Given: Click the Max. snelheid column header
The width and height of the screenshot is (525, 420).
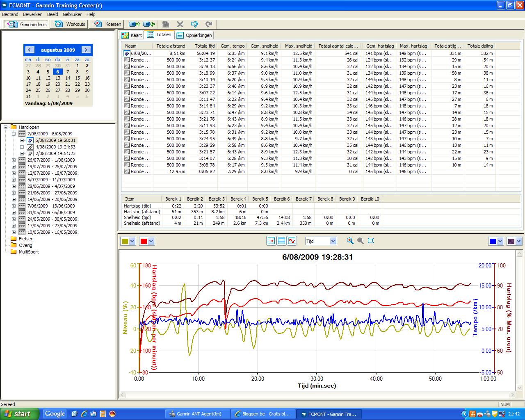Looking at the screenshot, I should click(298, 46).
